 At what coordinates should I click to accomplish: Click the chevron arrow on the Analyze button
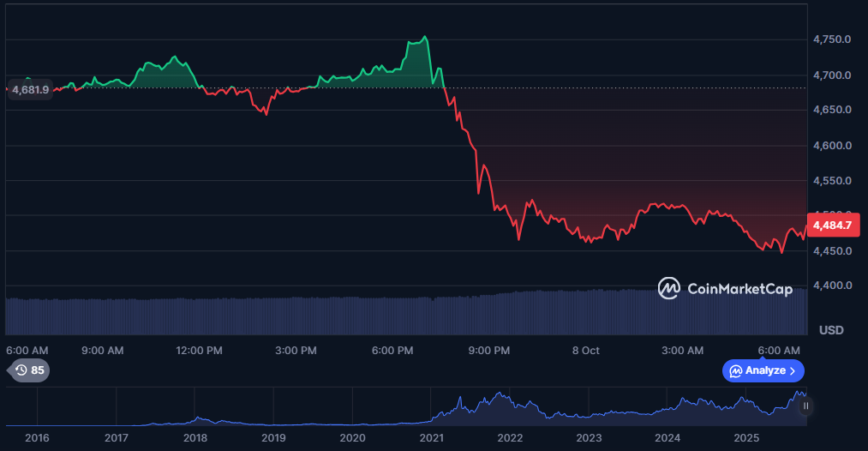point(793,370)
